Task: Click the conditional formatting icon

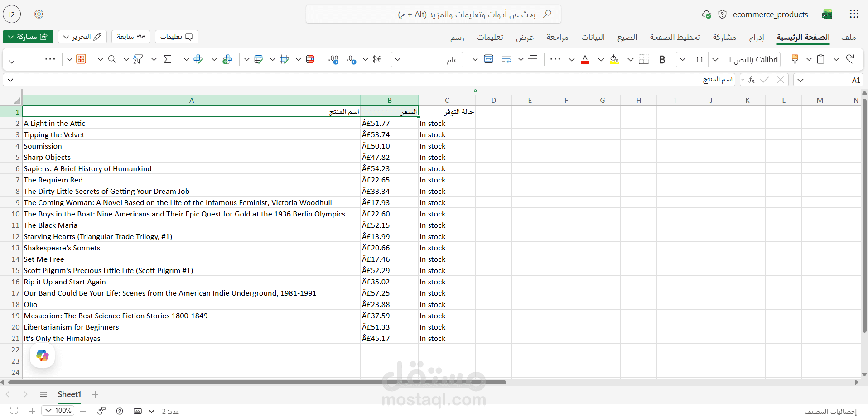Action: click(x=310, y=59)
